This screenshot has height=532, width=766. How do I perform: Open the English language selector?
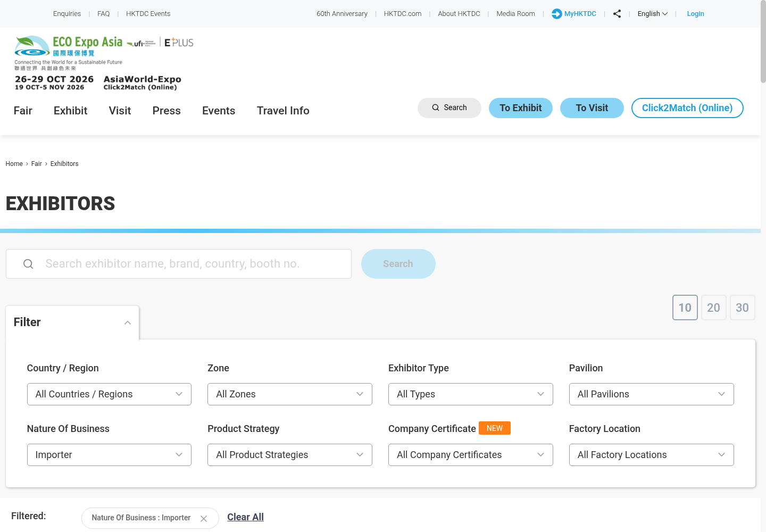(653, 14)
